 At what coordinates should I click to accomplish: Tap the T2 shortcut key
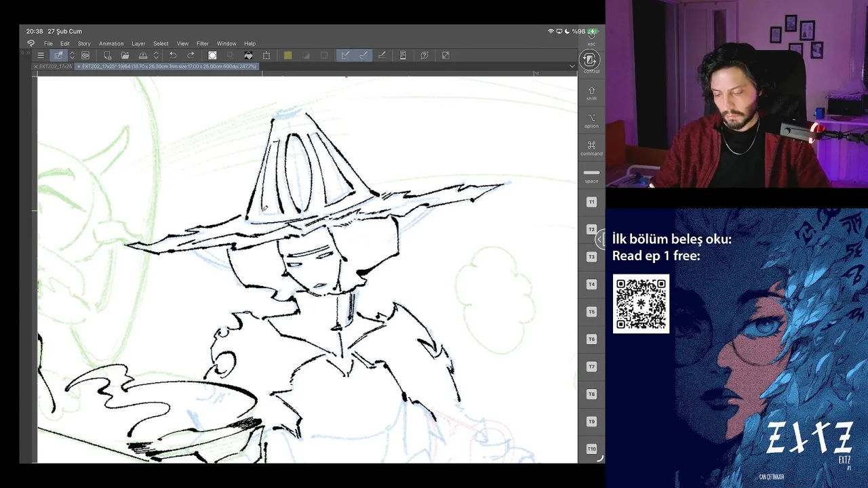click(591, 230)
